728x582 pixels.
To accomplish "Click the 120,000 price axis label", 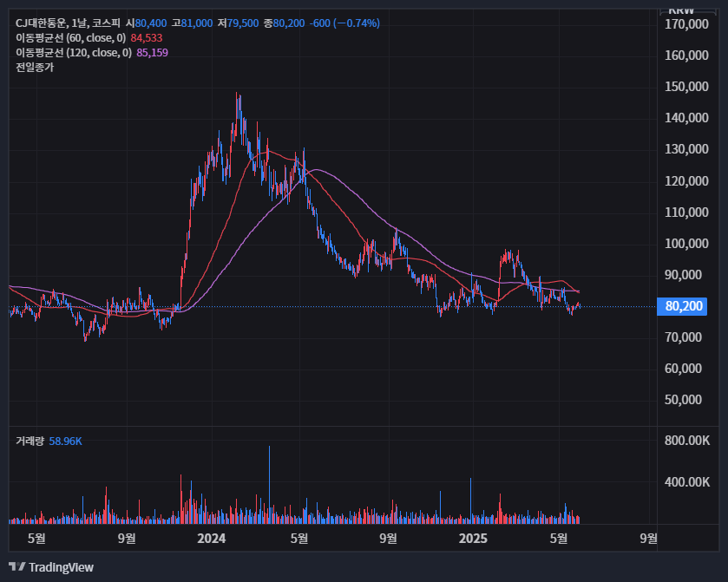I will (686, 181).
